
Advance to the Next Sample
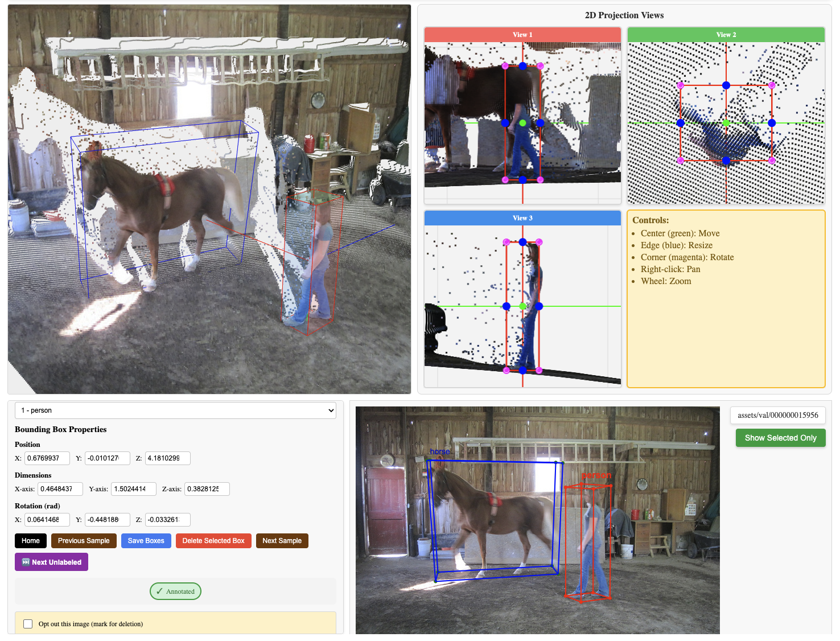(x=282, y=541)
